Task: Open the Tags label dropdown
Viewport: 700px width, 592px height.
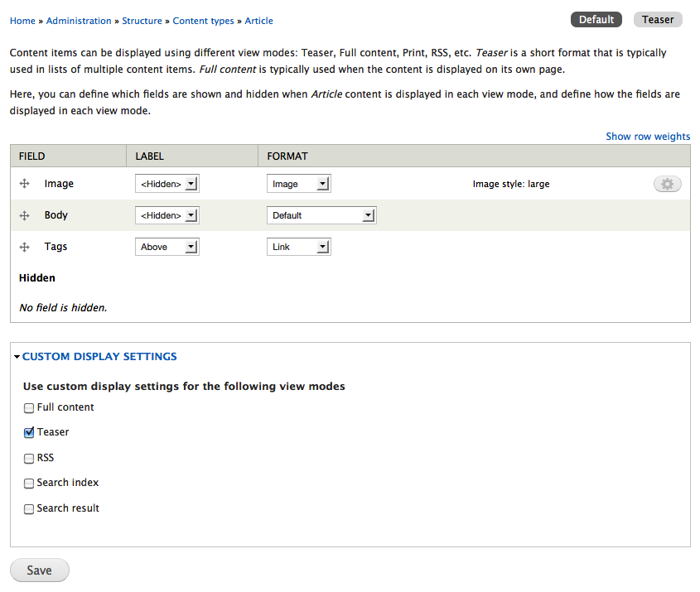Action: (x=167, y=247)
